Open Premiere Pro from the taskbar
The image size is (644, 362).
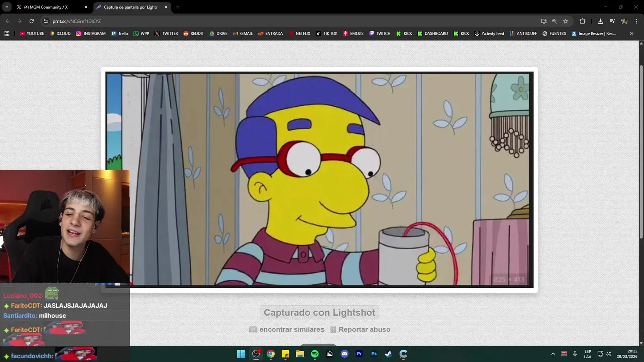click(359, 354)
